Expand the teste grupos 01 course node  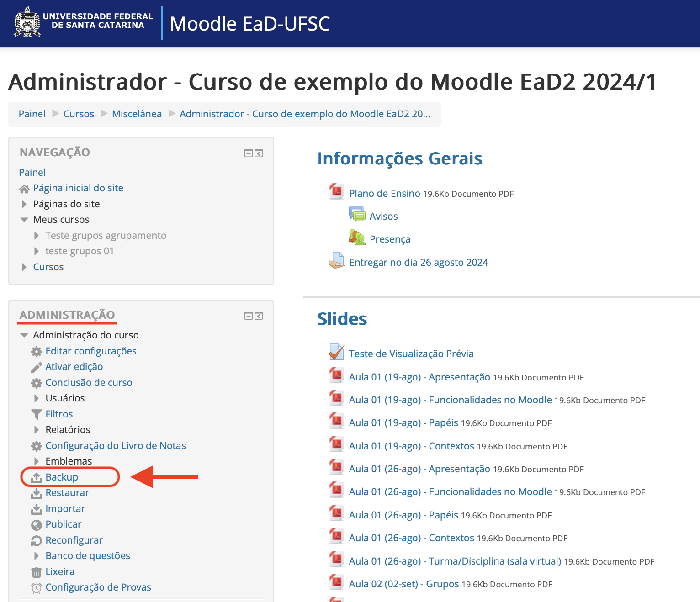(x=37, y=251)
